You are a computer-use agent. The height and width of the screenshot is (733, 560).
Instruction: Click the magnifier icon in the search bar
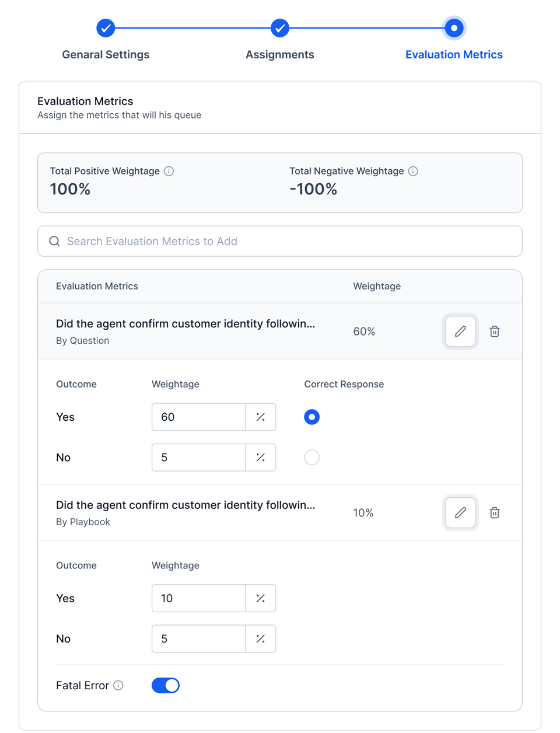pyautogui.click(x=54, y=240)
